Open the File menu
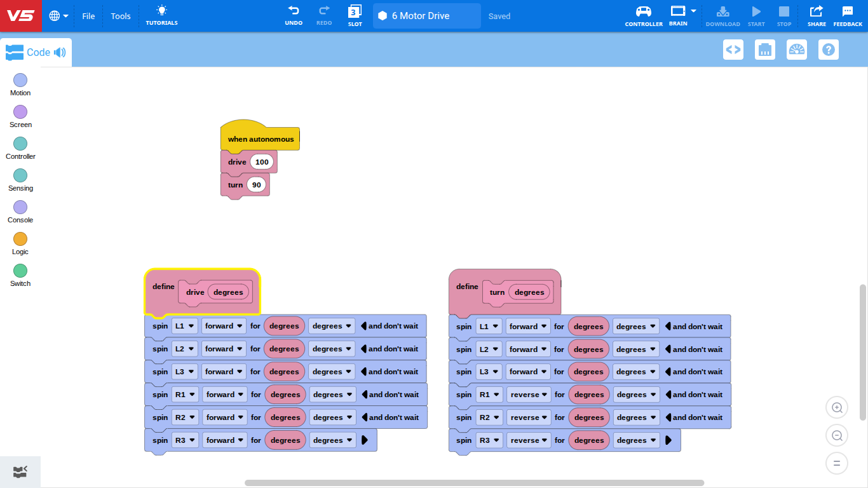Viewport: 868px width, 488px height. click(x=88, y=16)
